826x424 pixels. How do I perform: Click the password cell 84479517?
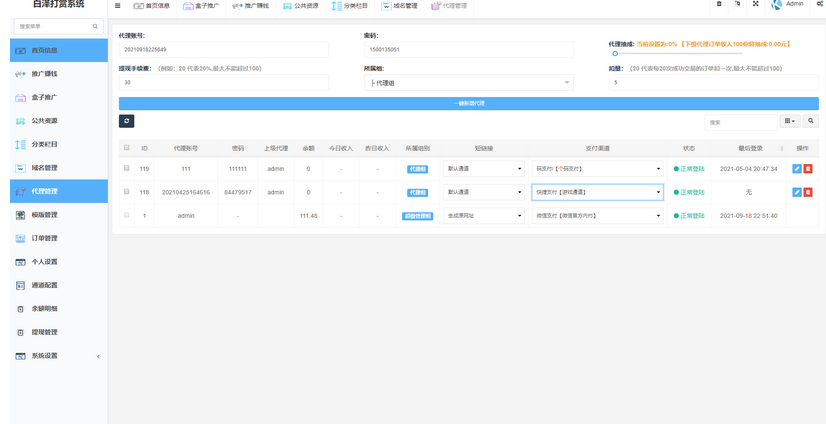coord(238,192)
